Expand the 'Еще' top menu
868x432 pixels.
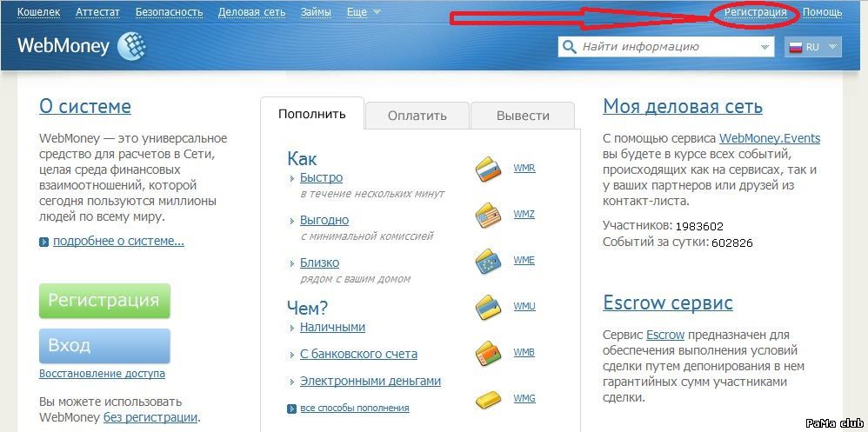tap(364, 11)
